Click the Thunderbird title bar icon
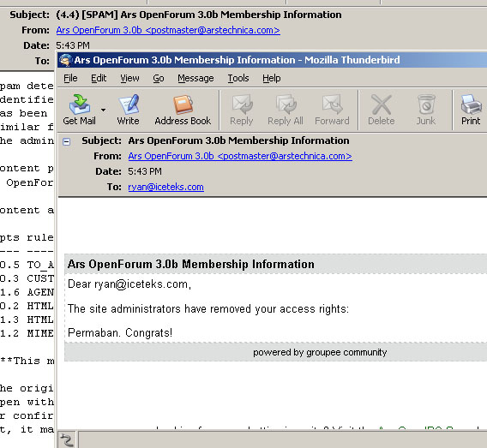The height and width of the screenshot is (448, 487). (x=65, y=60)
